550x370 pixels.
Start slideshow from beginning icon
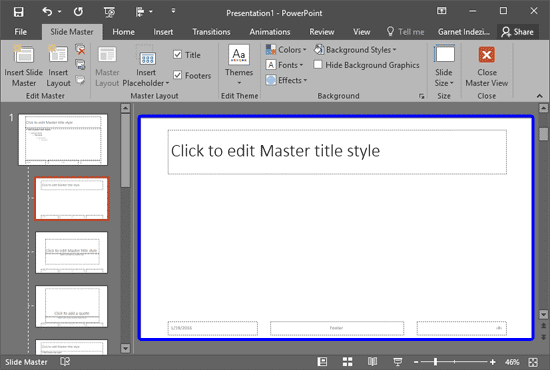pos(109,12)
